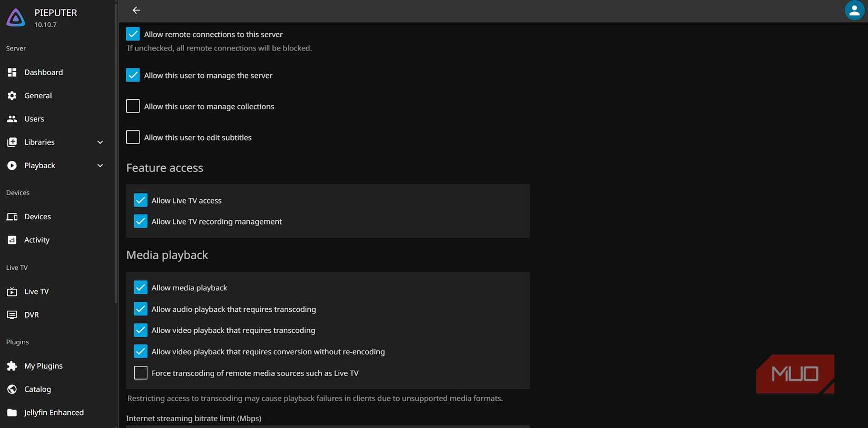The height and width of the screenshot is (428, 868).
Task: Collapse the Playback sidebar section
Action: coord(100,165)
